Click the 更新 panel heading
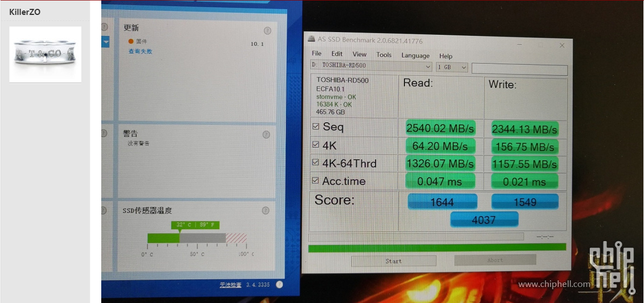This screenshot has width=644, height=303. click(131, 28)
